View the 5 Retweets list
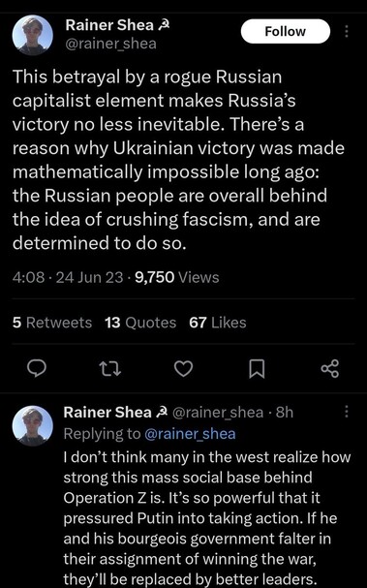 [52, 323]
